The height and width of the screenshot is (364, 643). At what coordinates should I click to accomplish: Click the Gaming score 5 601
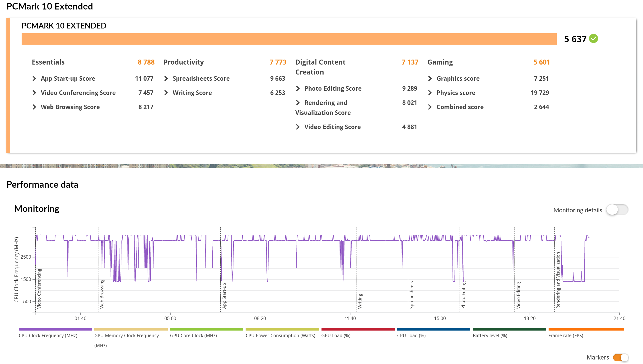(x=541, y=62)
